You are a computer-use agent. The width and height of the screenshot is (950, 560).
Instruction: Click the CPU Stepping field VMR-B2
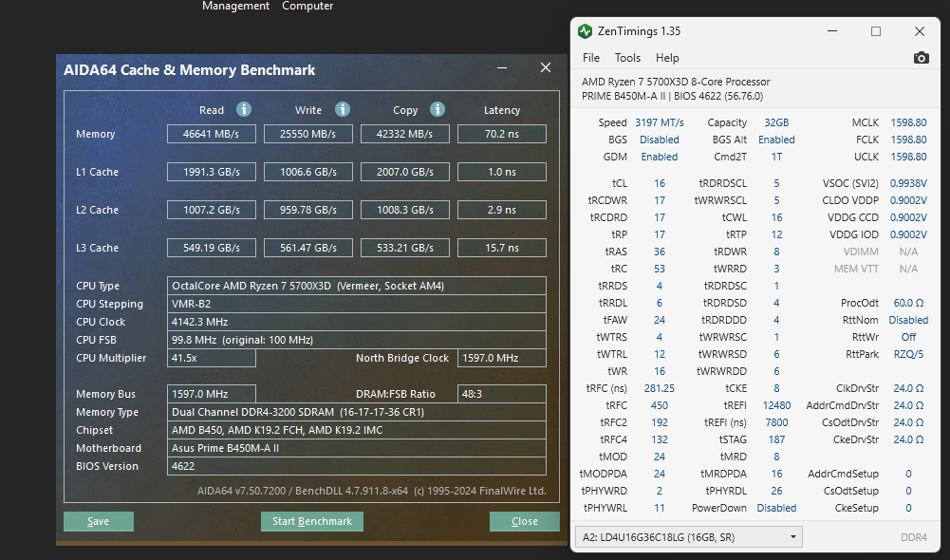coord(356,304)
